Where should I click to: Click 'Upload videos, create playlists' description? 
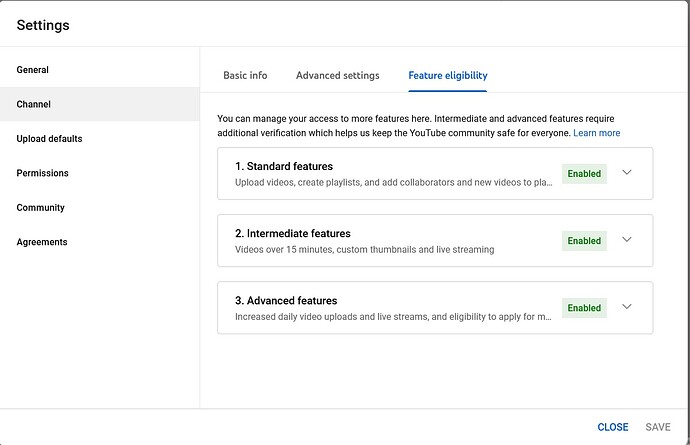[x=393, y=182]
